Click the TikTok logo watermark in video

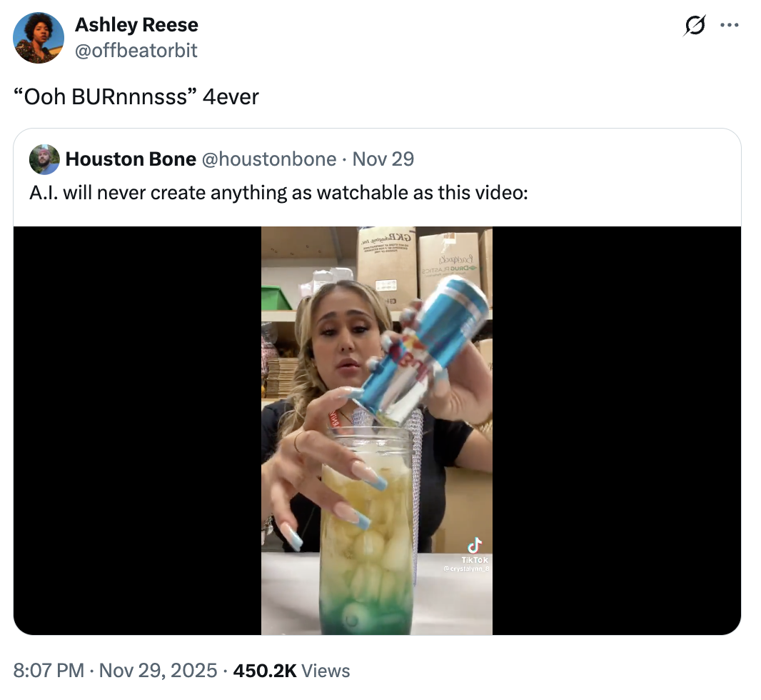[x=473, y=546]
